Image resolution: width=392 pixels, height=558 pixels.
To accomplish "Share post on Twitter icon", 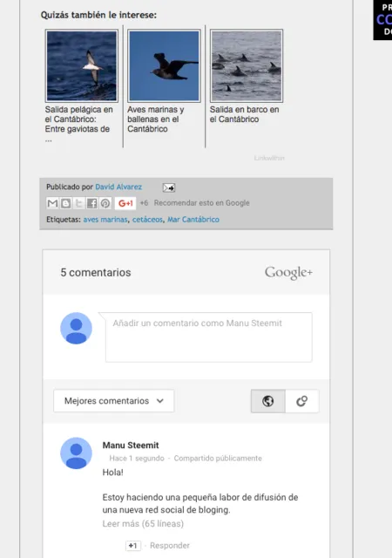I will pos(78,203).
